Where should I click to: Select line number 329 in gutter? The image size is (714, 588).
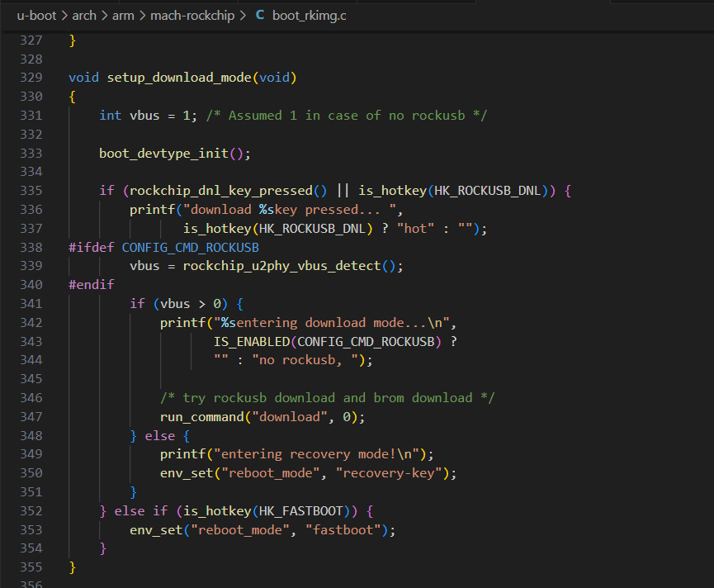coord(31,78)
